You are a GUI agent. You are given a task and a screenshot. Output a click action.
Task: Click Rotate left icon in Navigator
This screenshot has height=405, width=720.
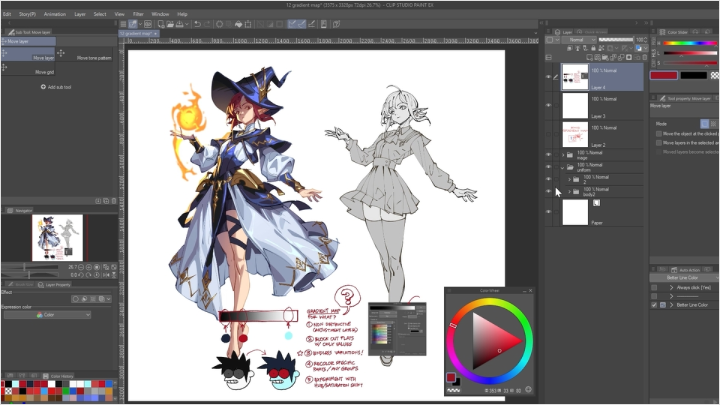pyautogui.click(x=81, y=275)
